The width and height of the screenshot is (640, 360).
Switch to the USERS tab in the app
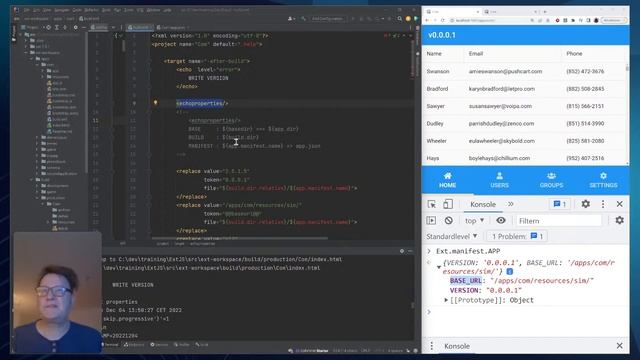tap(499, 180)
